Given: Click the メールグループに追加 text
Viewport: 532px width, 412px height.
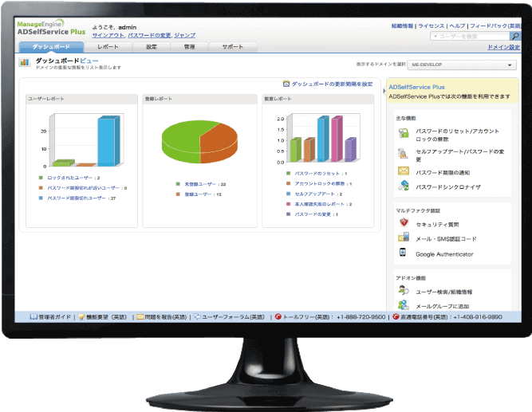Looking at the screenshot, I should click(443, 306).
